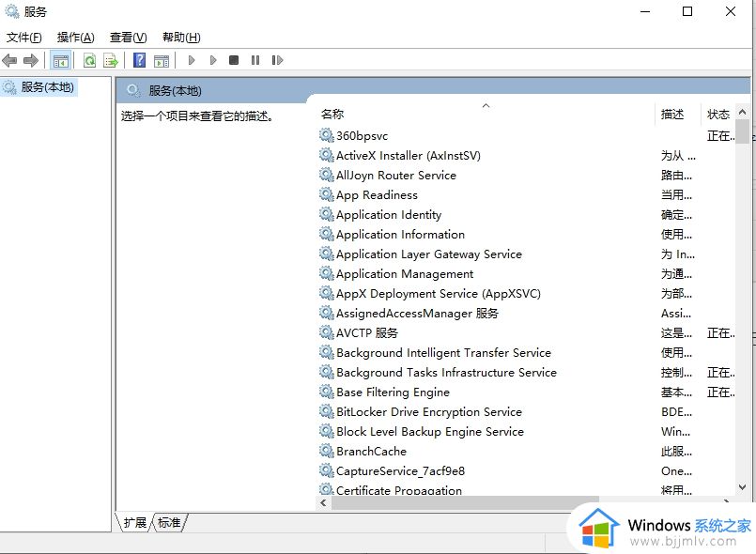Select Application Layer Gateway Service
Viewport: 756px width, 554px height.
(527, 254)
